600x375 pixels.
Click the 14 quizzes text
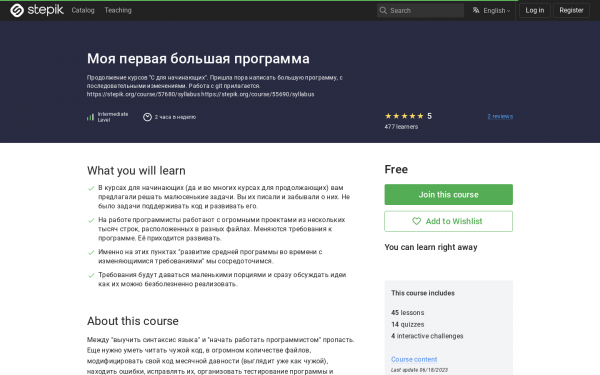tap(408, 324)
